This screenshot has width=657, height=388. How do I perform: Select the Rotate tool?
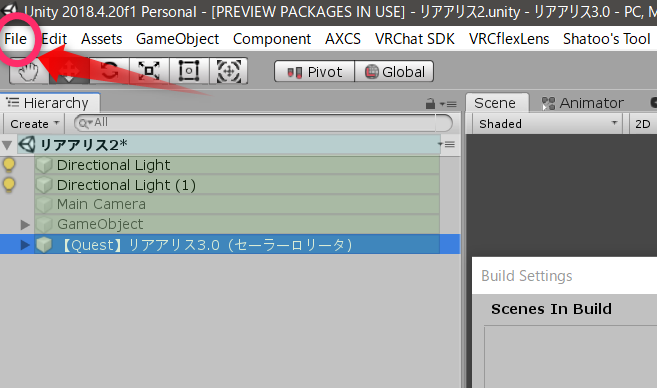110,71
